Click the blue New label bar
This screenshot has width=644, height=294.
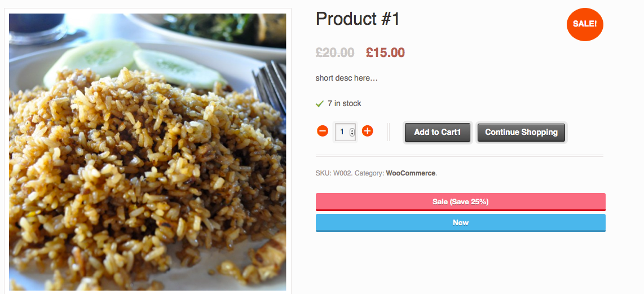[x=460, y=222]
